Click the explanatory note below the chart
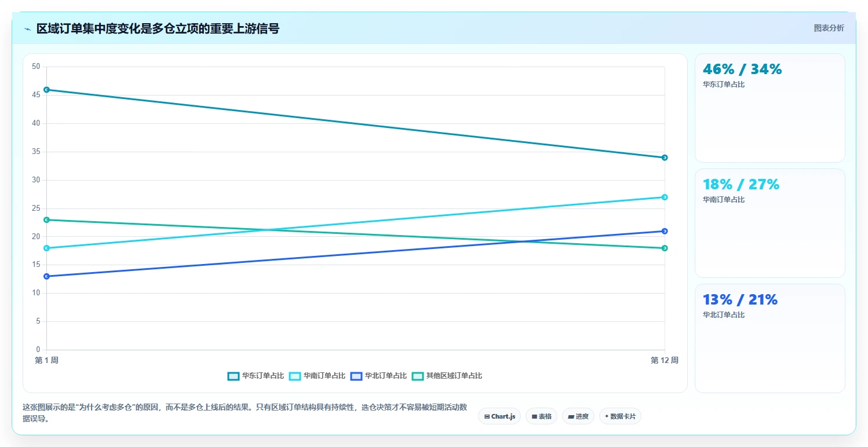 coord(245,413)
